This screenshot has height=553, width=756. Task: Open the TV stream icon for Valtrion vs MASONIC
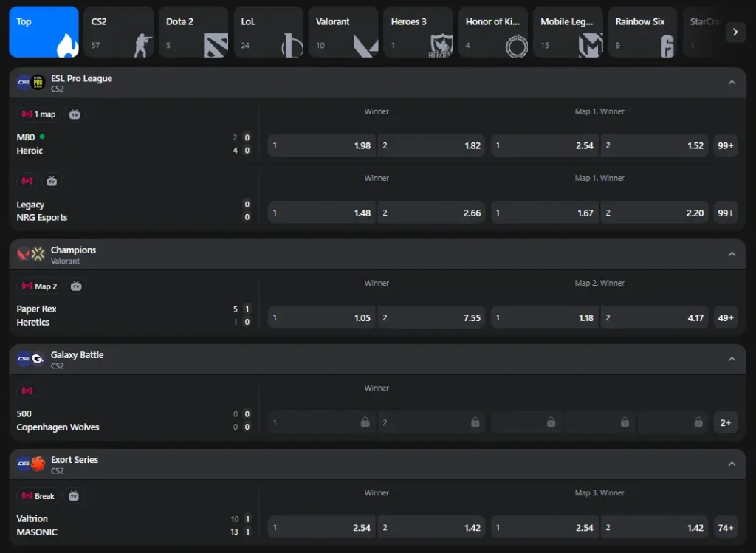click(x=73, y=496)
